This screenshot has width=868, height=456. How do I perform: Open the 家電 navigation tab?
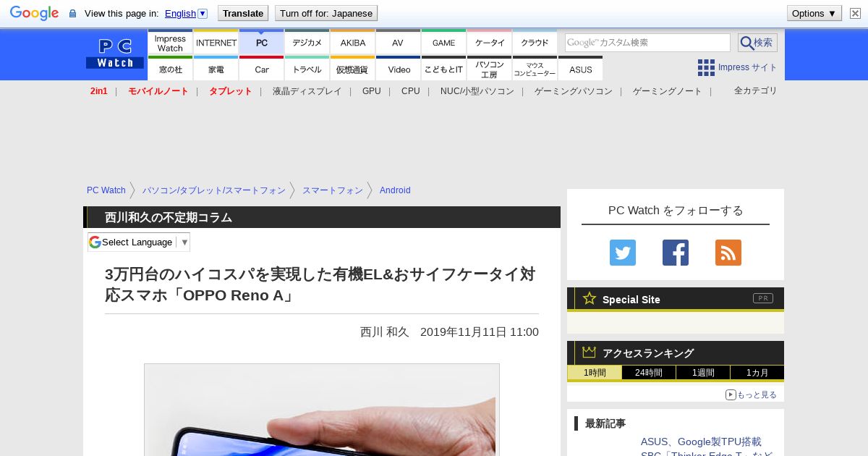(x=216, y=69)
